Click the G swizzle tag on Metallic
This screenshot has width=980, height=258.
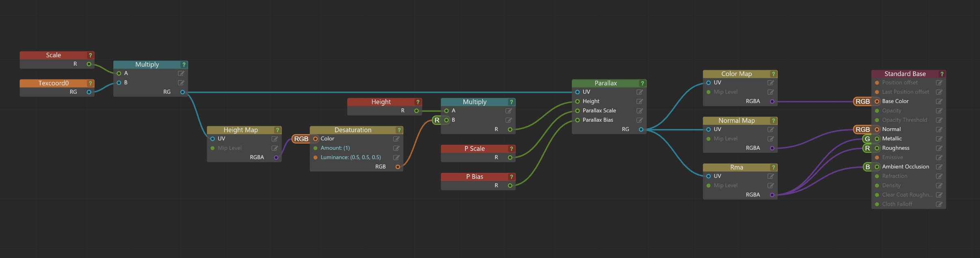click(x=868, y=139)
